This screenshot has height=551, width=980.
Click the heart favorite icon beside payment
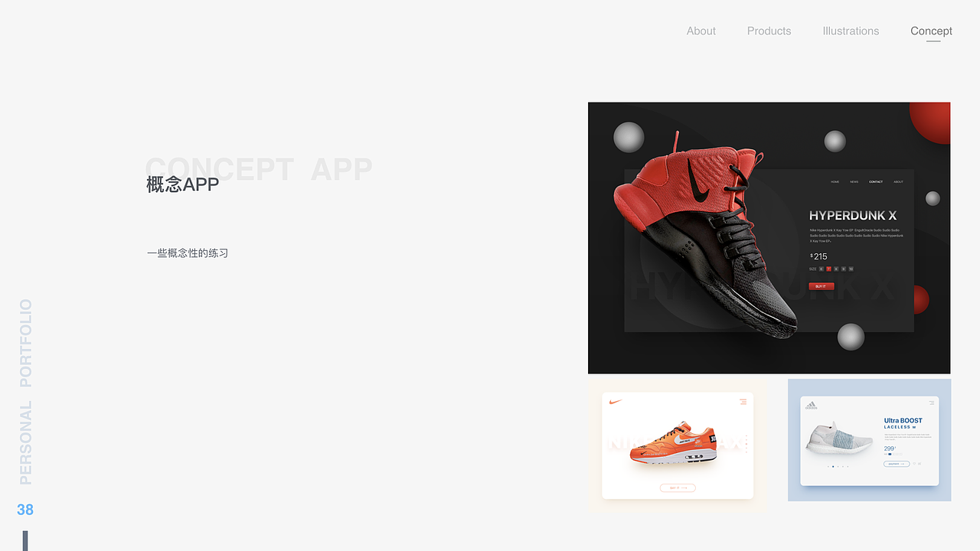pos(914,464)
